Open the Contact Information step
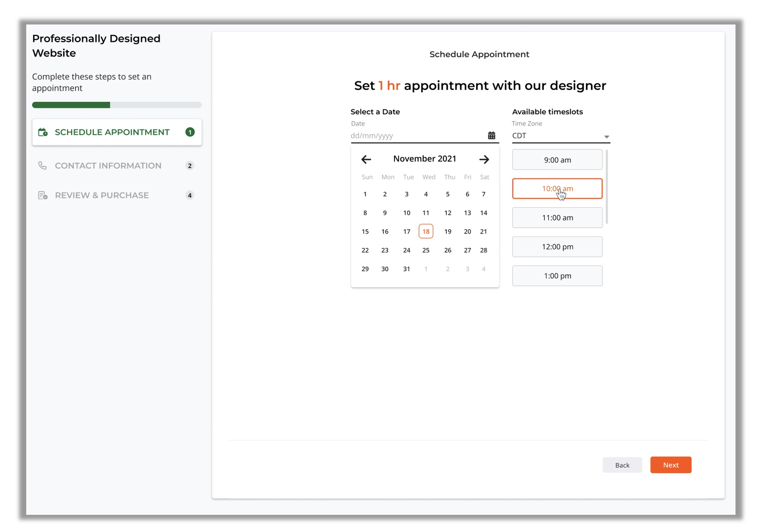 108,165
